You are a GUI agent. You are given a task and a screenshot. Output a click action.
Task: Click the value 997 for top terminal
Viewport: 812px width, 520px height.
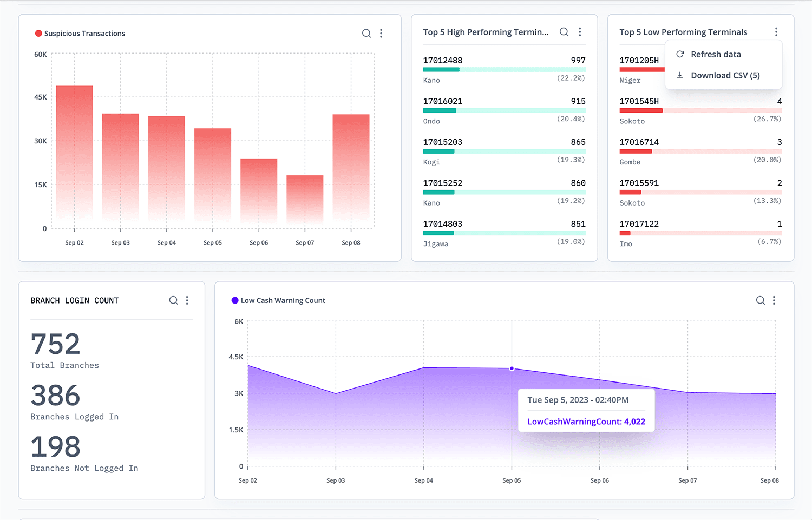pyautogui.click(x=578, y=60)
